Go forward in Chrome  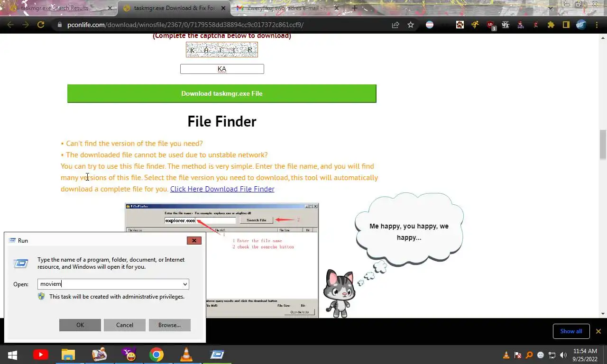[26, 25]
